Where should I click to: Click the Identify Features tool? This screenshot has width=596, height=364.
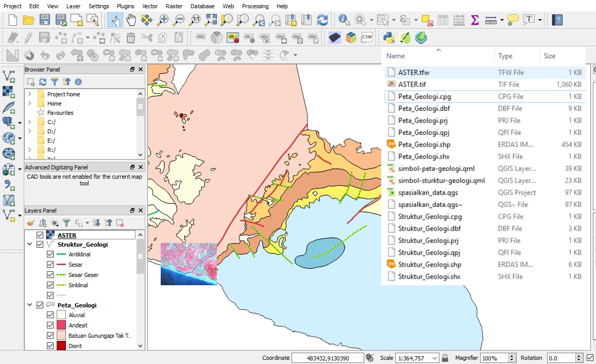coord(343,20)
